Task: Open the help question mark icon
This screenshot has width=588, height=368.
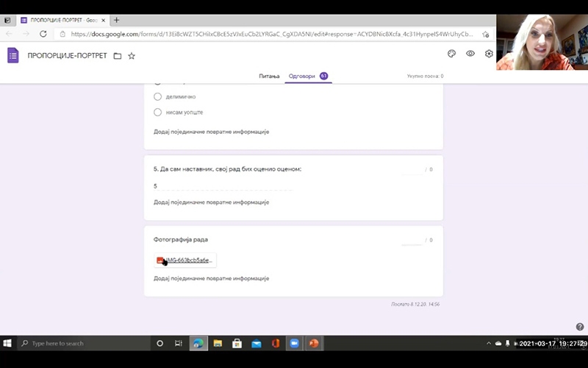Action: (580, 327)
